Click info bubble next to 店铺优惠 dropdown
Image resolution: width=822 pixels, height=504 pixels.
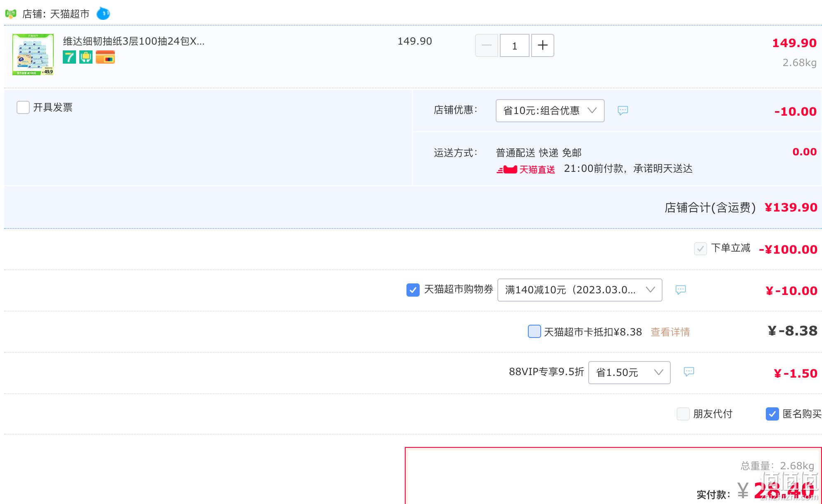(x=623, y=110)
